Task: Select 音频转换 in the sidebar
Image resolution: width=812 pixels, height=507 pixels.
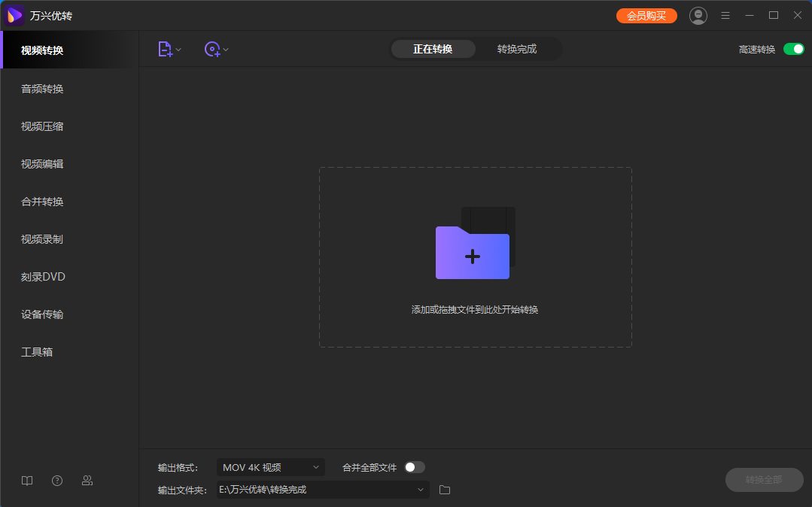Action: [x=42, y=89]
